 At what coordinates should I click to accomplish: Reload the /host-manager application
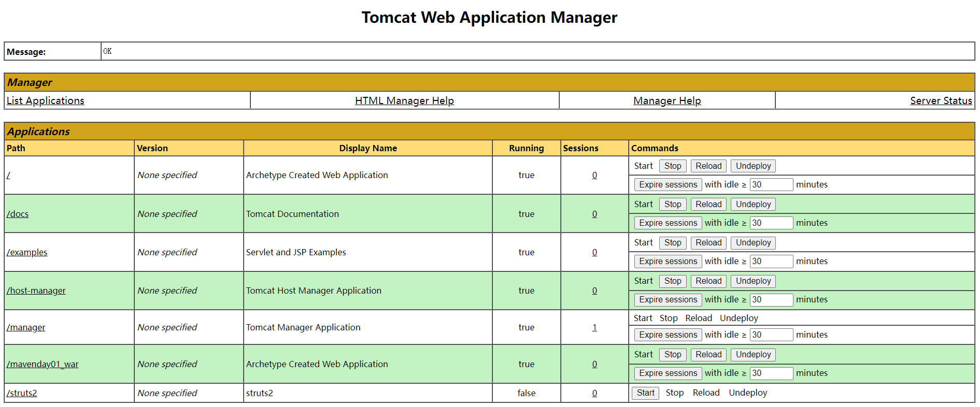coord(708,281)
